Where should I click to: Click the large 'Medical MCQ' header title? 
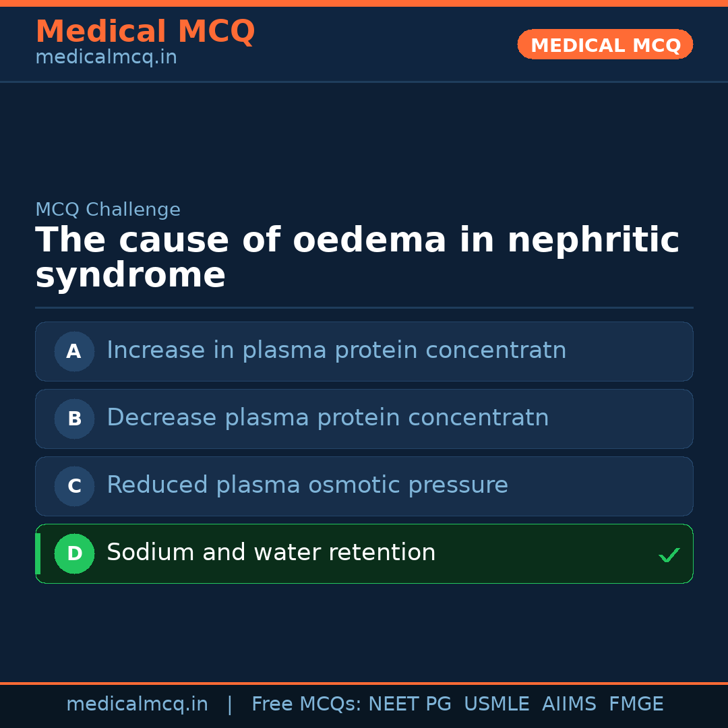click(145, 32)
